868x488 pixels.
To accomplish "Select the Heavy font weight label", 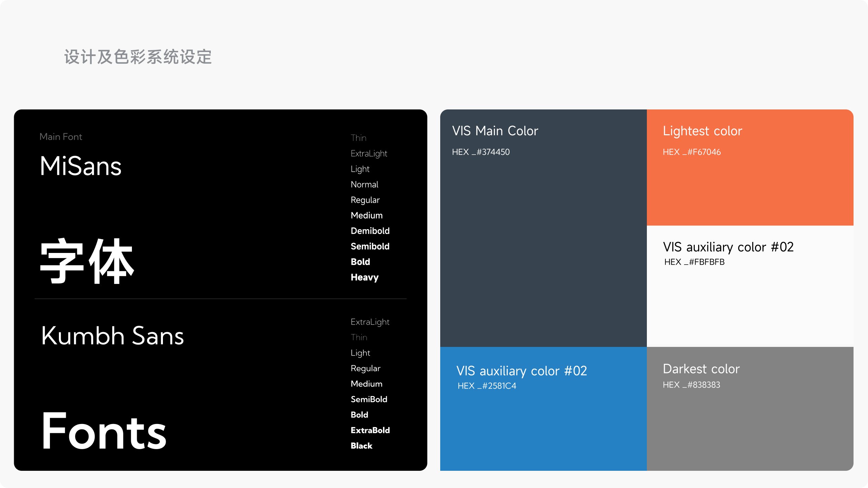I will [364, 277].
